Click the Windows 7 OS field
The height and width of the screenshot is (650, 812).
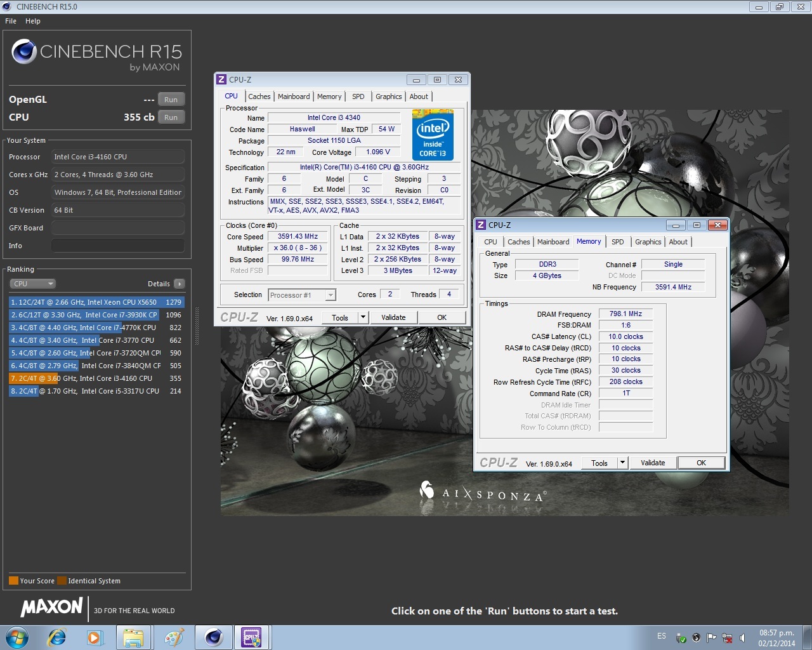point(118,192)
